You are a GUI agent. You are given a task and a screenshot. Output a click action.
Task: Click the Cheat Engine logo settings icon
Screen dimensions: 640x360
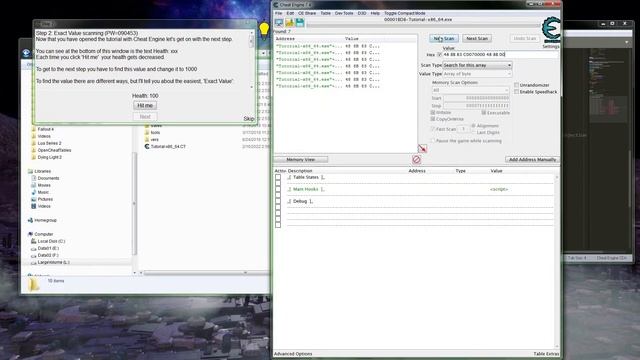coord(551,29)
